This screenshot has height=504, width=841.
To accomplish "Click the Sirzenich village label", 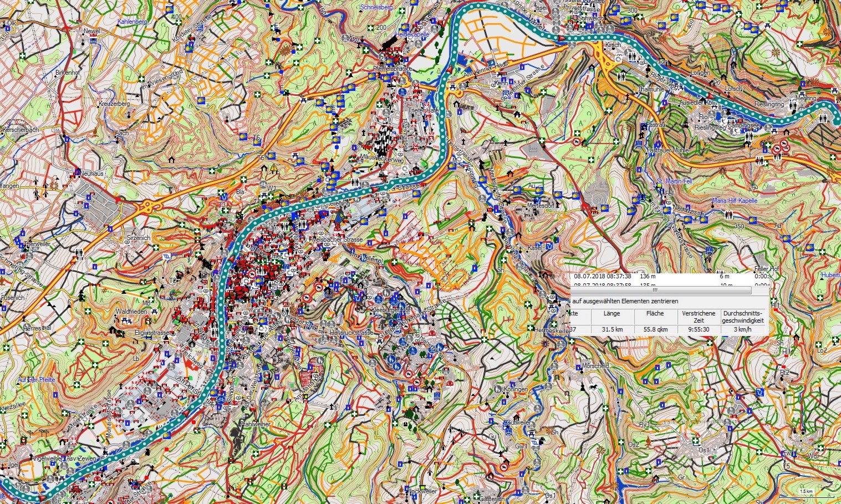I will coord(139,237).
